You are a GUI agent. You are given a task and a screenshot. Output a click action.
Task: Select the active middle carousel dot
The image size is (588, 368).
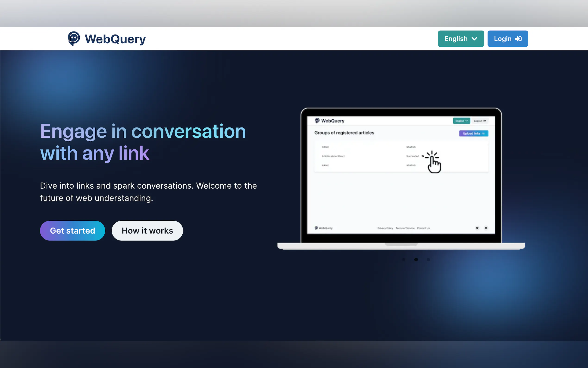[416, 260]
